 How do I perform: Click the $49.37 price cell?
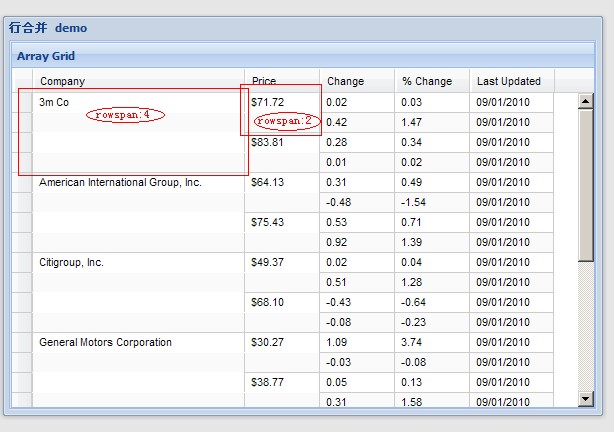pos(268,262)
